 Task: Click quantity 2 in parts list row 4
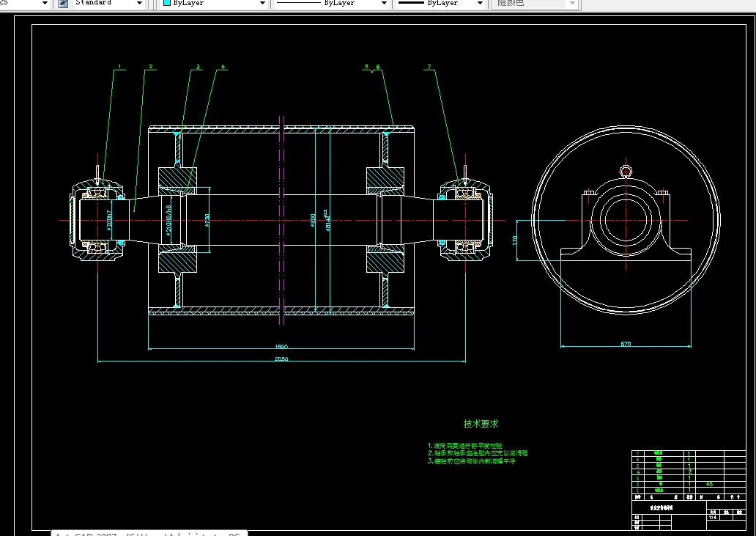(689, 471)
